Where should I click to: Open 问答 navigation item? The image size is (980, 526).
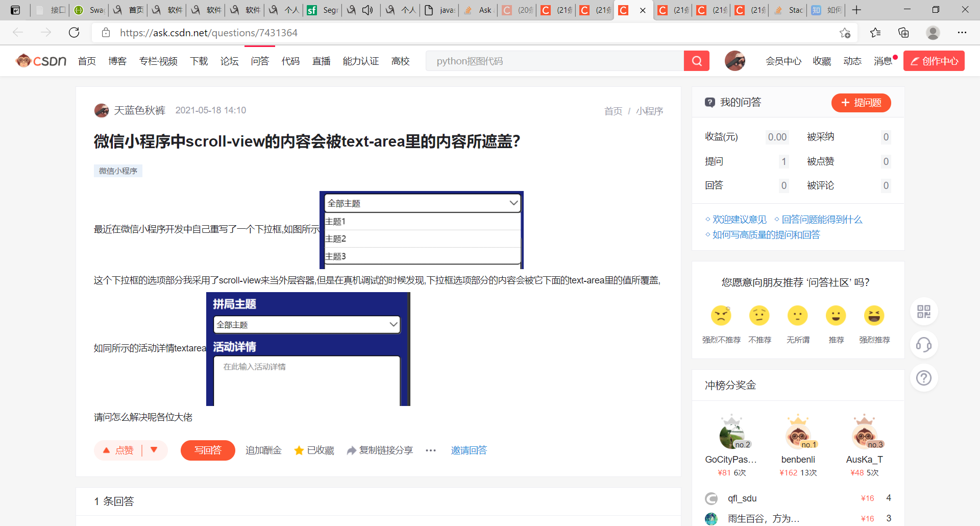[260, 61]
